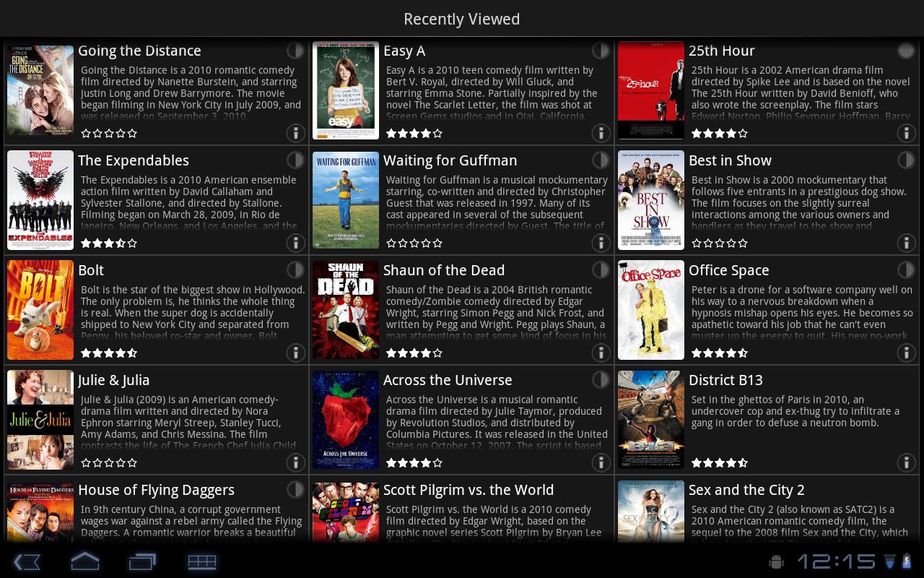Adjust Easy A star rating
924x578 pixels.
414,133
